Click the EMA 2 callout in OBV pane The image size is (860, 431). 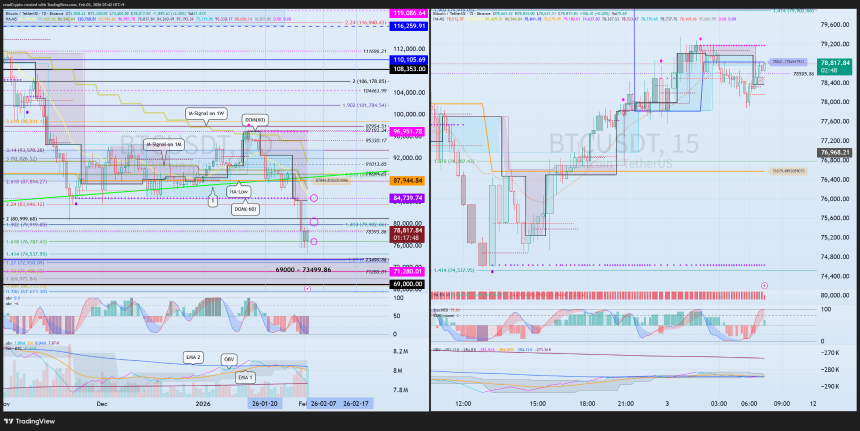click(194, 358)
